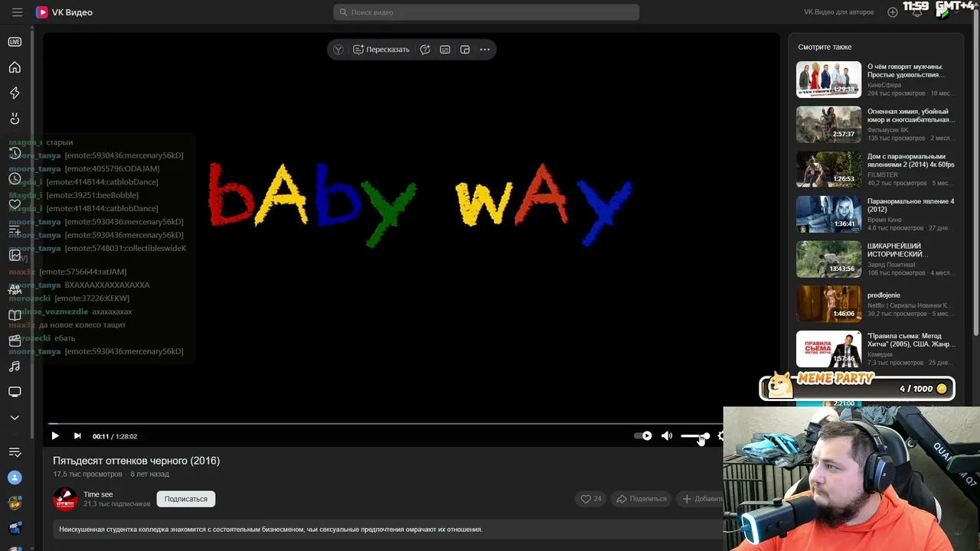
Task: Open the hamburger menu beside VK Видео logo
Action: (x=17, y=12)
